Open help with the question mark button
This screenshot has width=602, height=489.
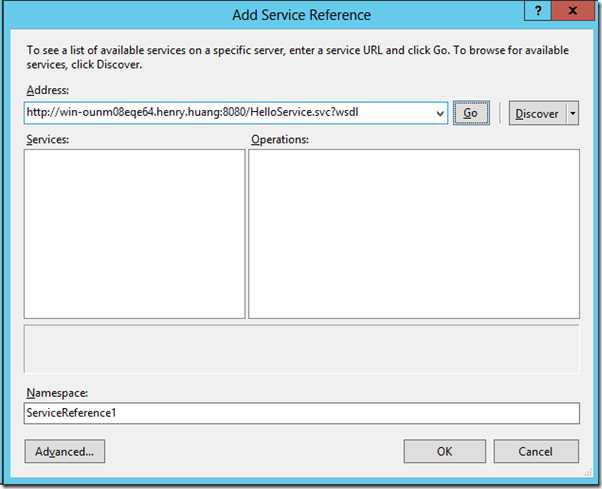[x=538, y=10]
